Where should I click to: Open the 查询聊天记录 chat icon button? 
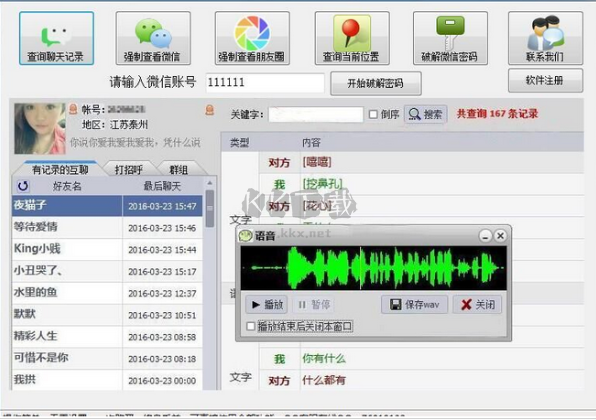tap(57, 38)
